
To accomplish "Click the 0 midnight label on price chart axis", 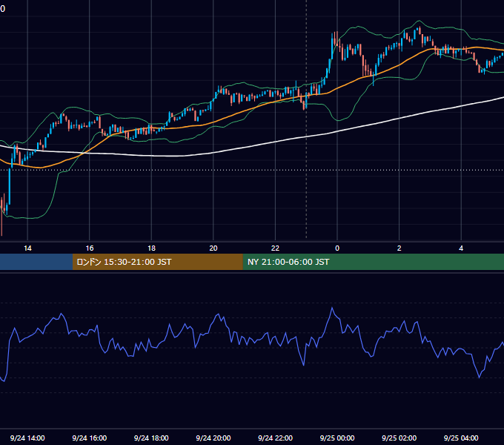I will [x=337, y=248].
